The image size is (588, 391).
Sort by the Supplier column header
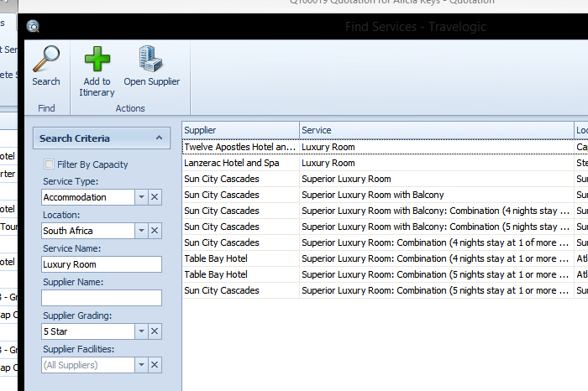click(241, 130)
